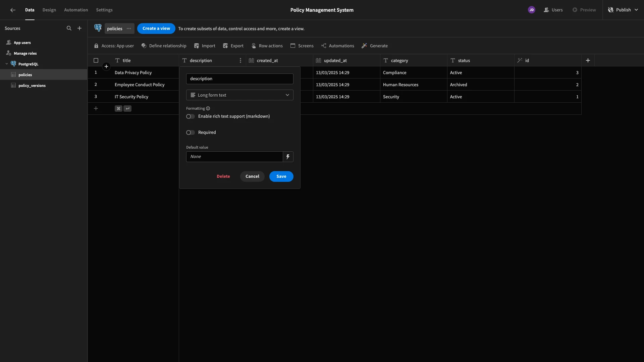
Task: Click the updated_at column header
Action: click(x=346, y=61)
